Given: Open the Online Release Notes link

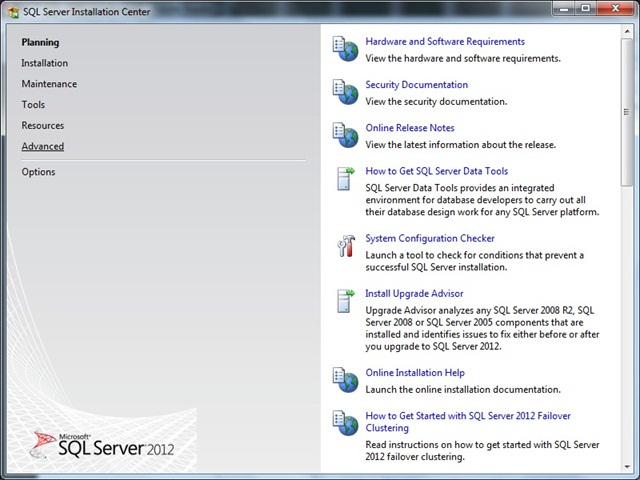Looking at the screenshot, I should [x=410, y=128].
